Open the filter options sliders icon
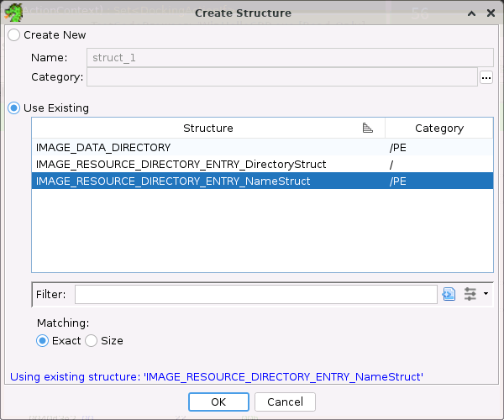The height and width of the screenshot is (420, 504). pyautogui.click(x=470, y=294)
